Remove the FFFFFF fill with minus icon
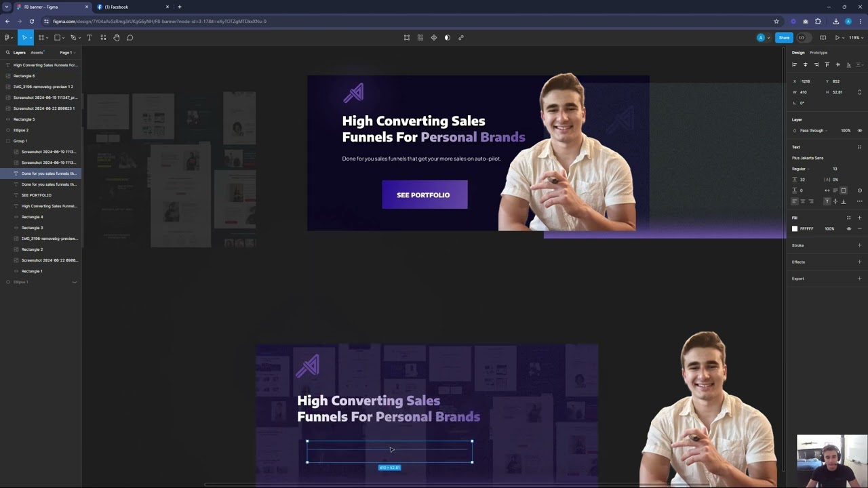This screenshot has height=488, width=868. coord(859,228)
